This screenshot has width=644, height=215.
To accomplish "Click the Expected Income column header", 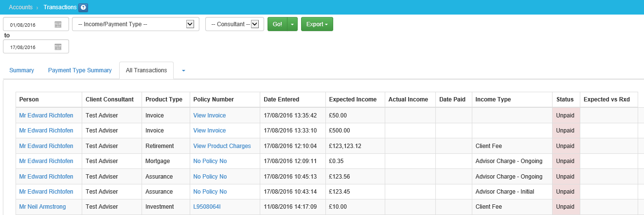I will click(353, 99).
